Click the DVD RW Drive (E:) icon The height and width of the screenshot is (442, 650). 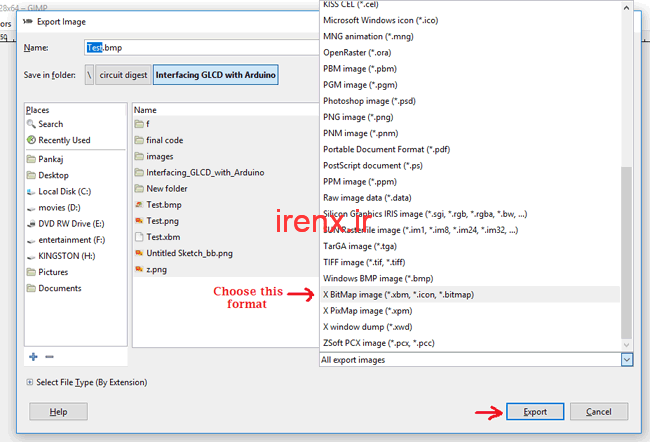(x=31, y=224)
